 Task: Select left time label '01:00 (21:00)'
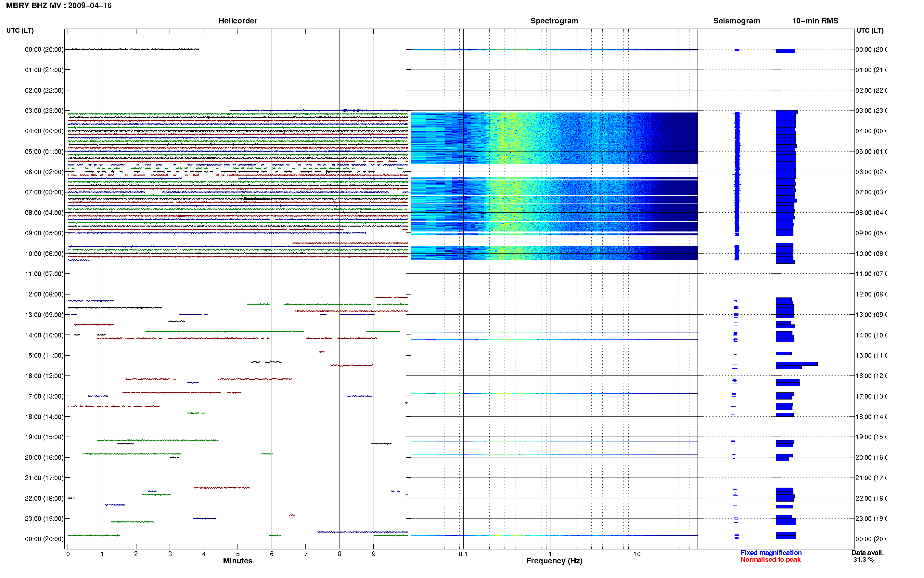[44, 70]
